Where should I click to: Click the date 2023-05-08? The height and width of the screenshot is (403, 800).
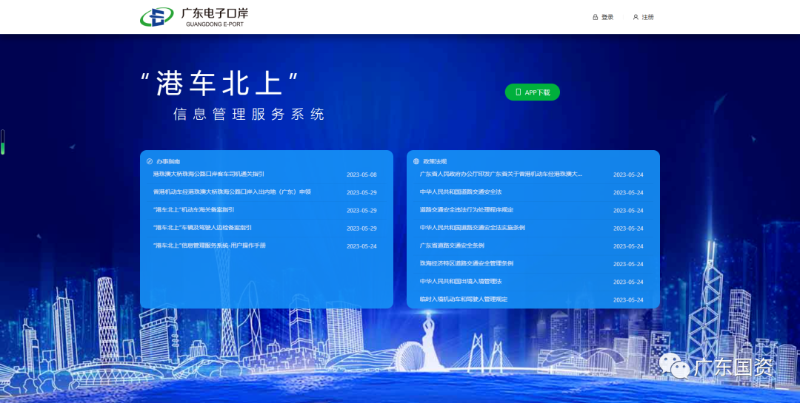(x=362, y=174)
